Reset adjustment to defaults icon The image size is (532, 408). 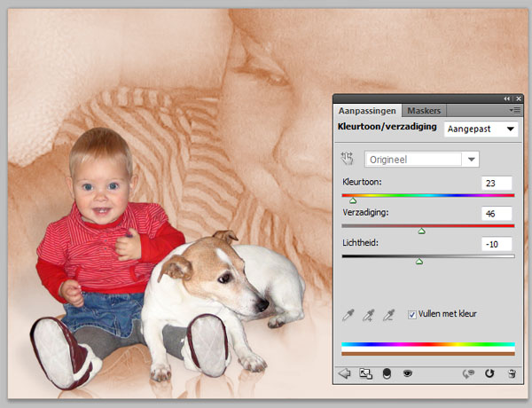coord(489,373)
